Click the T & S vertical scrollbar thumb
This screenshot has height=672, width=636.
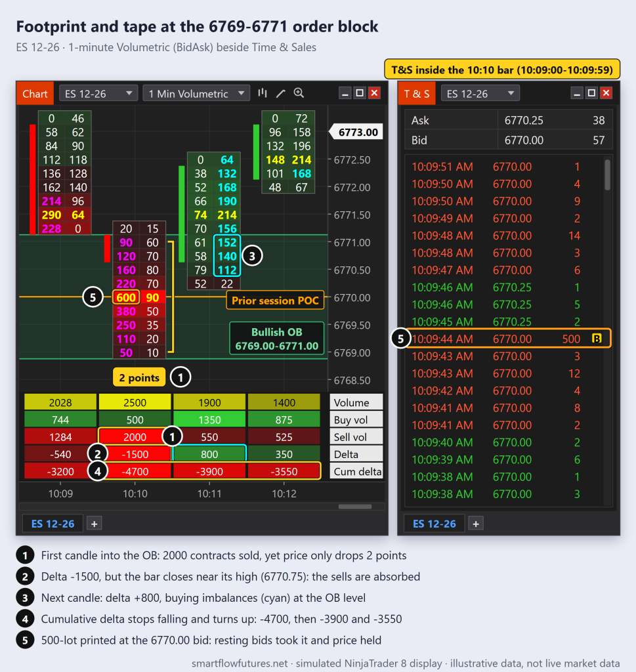(607, 175)
